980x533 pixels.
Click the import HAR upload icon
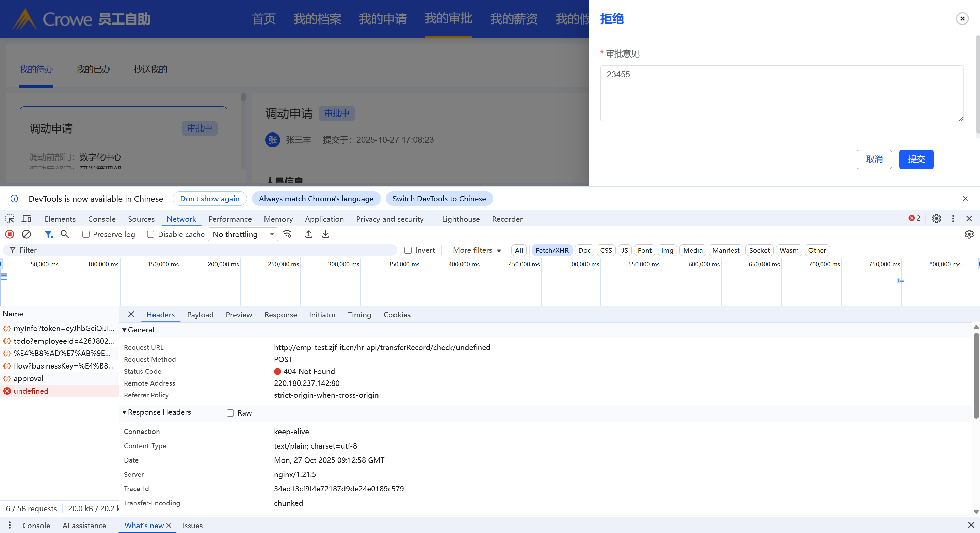(309, 234)
